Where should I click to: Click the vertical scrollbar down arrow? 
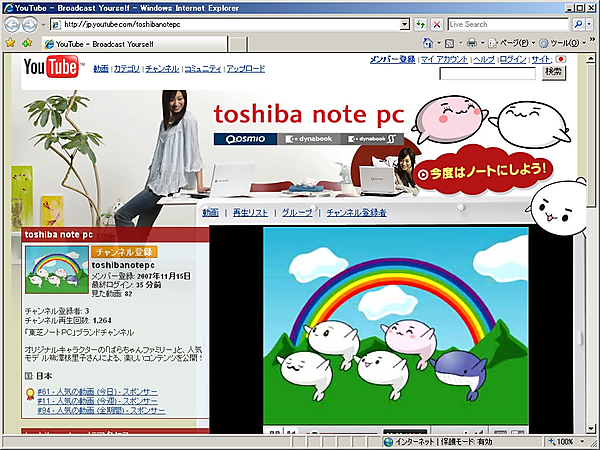[x=590, y=428]
